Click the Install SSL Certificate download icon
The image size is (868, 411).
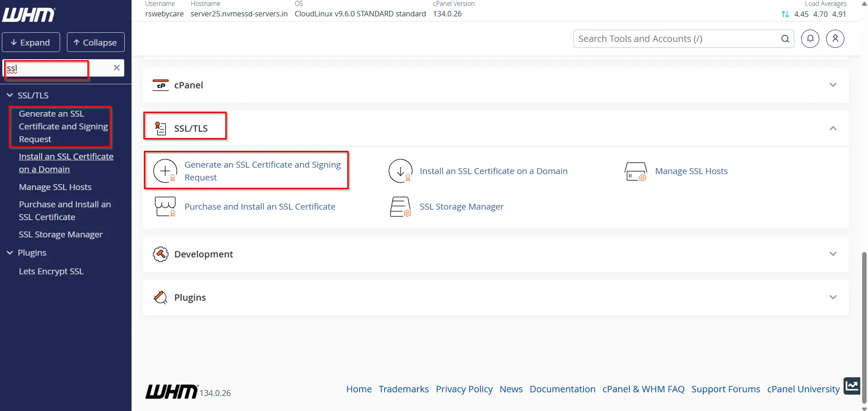click(401, 171)
